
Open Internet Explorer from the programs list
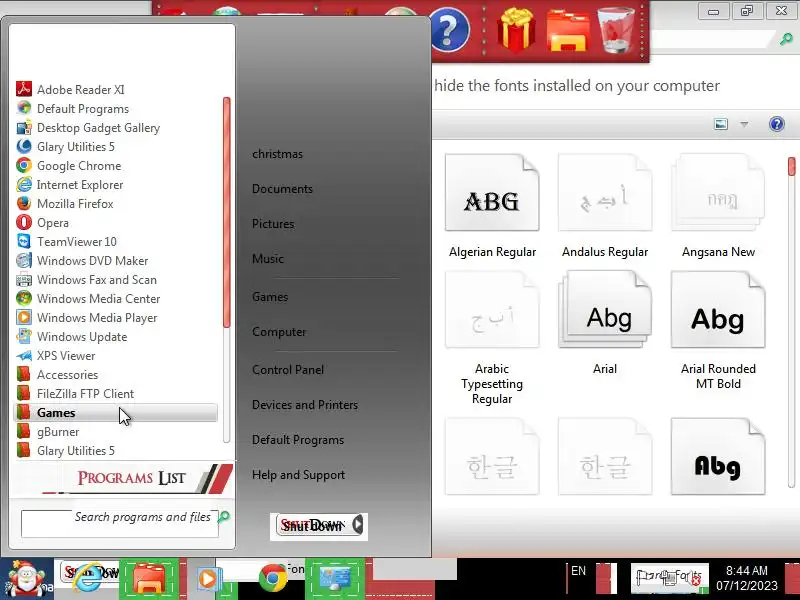pos(70,185)
